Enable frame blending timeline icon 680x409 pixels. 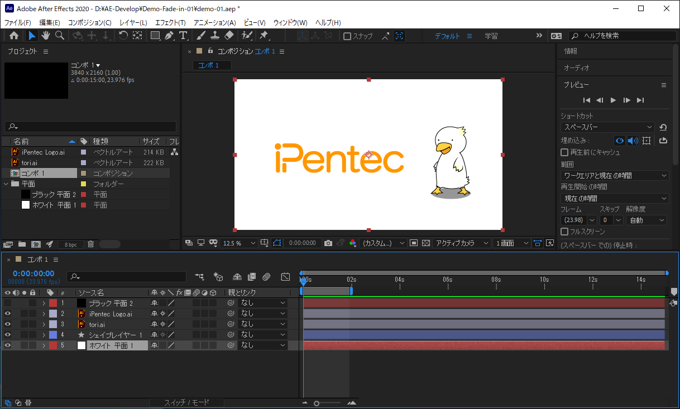(x=252, y=277)
